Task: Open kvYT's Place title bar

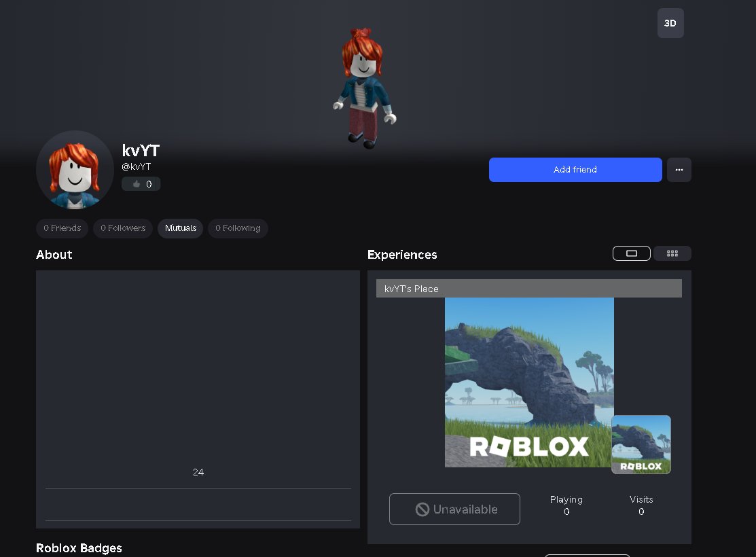Action: pos(529,289)
